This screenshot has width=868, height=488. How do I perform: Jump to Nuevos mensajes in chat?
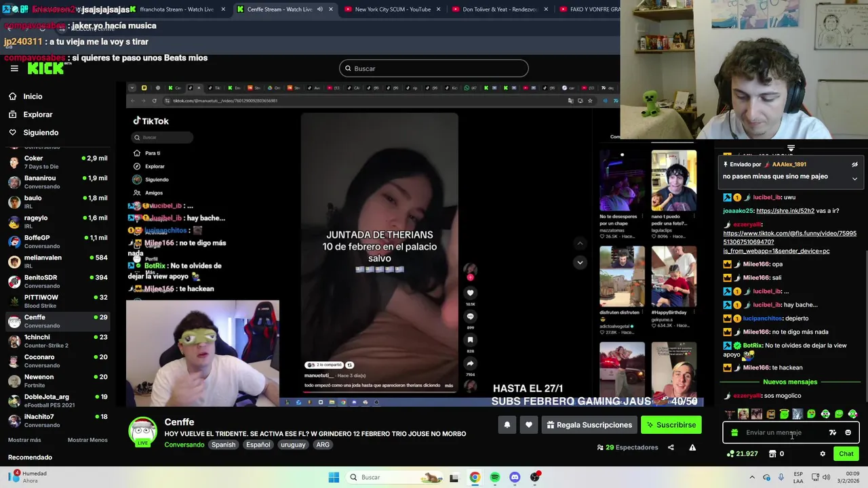click(790, 382)
